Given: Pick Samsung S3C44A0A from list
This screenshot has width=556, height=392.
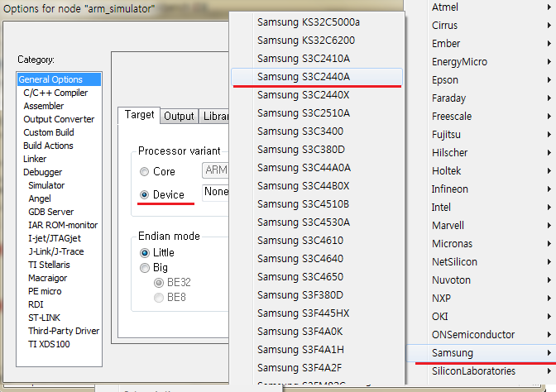Looking at the screenshot, I should tap(317, 168).
